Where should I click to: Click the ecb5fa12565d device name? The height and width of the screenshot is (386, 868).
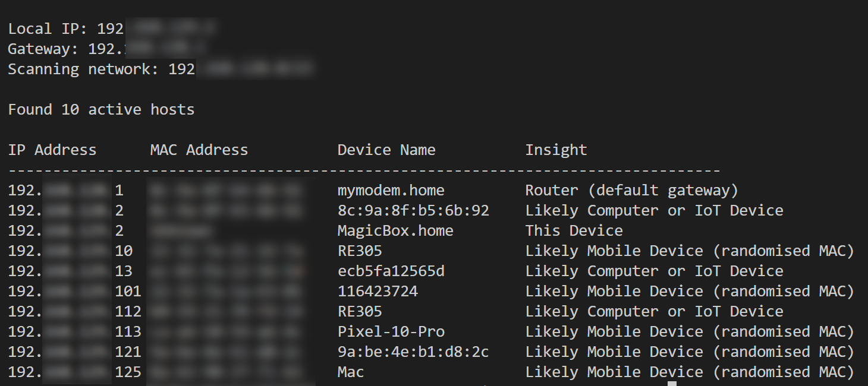[391, 271]
